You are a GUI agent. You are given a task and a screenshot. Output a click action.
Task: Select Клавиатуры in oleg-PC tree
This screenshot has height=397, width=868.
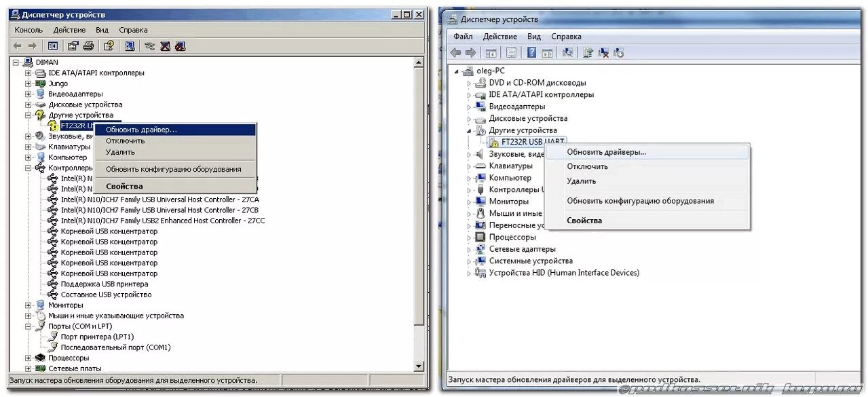coord(511,166)
